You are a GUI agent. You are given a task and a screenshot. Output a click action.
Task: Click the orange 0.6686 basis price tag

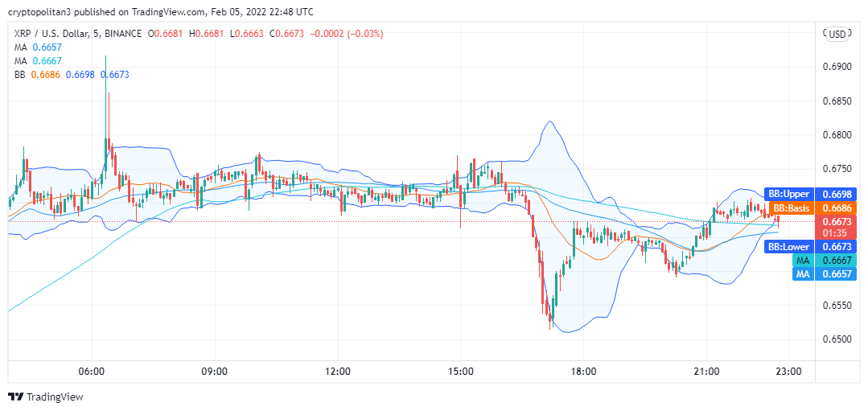836,208
